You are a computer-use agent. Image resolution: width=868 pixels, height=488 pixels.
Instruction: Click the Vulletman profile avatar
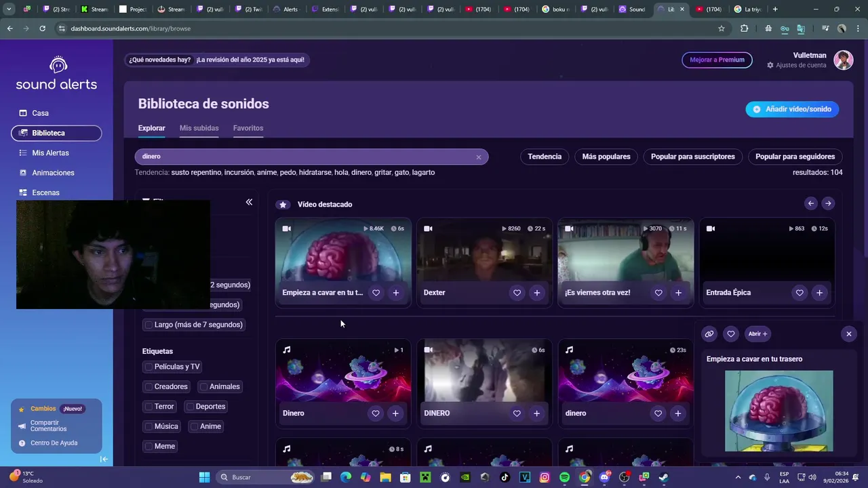844,60
